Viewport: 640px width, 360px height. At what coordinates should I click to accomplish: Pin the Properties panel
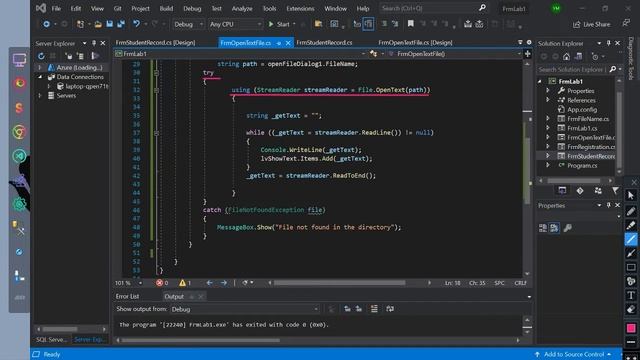pos(609,205)
